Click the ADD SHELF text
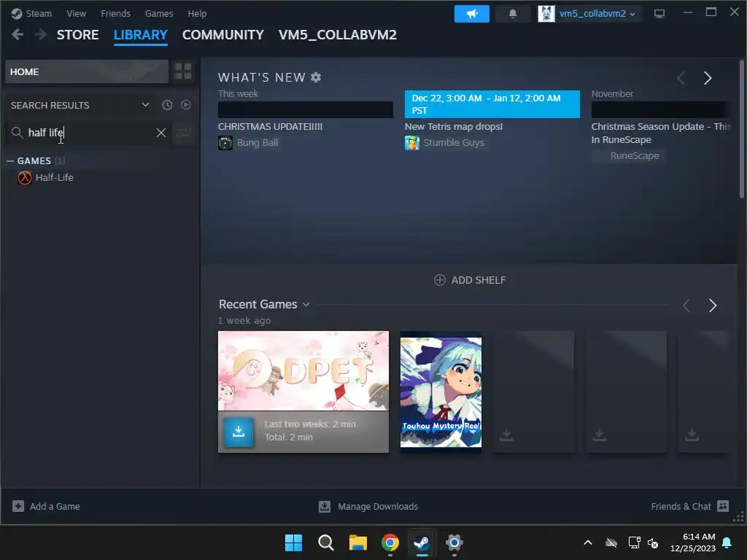Viewport: 747px width, 560px height. 479,280
